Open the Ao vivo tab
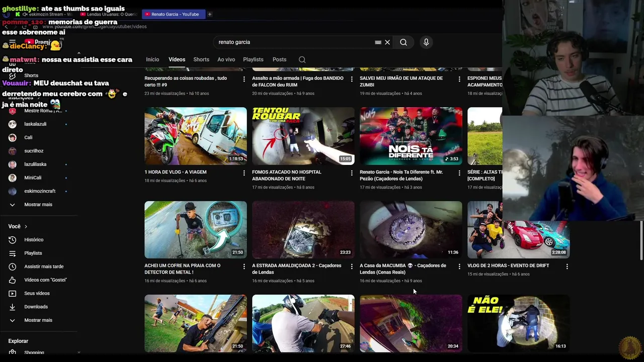Viewport: 644px width, 362px height. 226,59
